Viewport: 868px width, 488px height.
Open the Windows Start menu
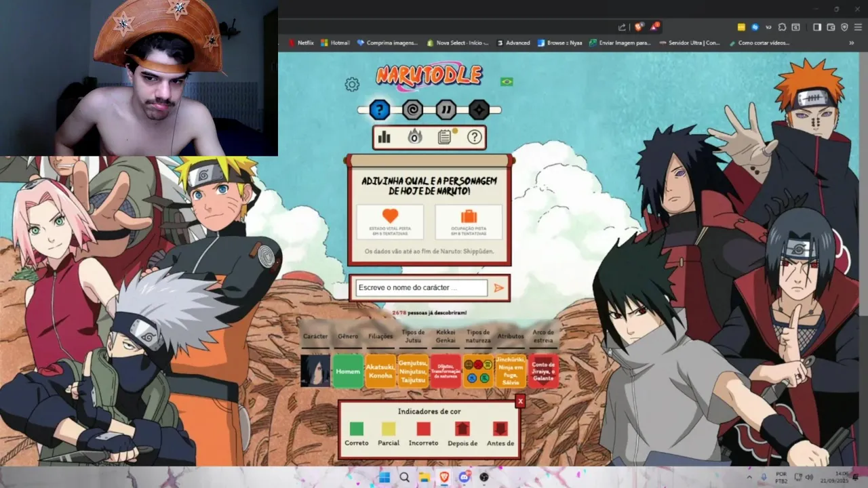pyautogui.click(x=384, y=477)
